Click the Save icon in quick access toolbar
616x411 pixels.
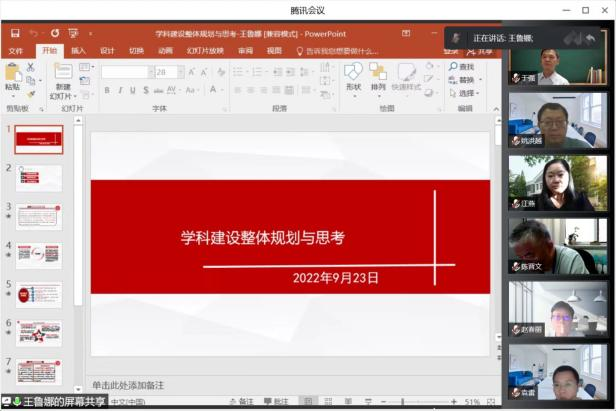tap(12, 33)
